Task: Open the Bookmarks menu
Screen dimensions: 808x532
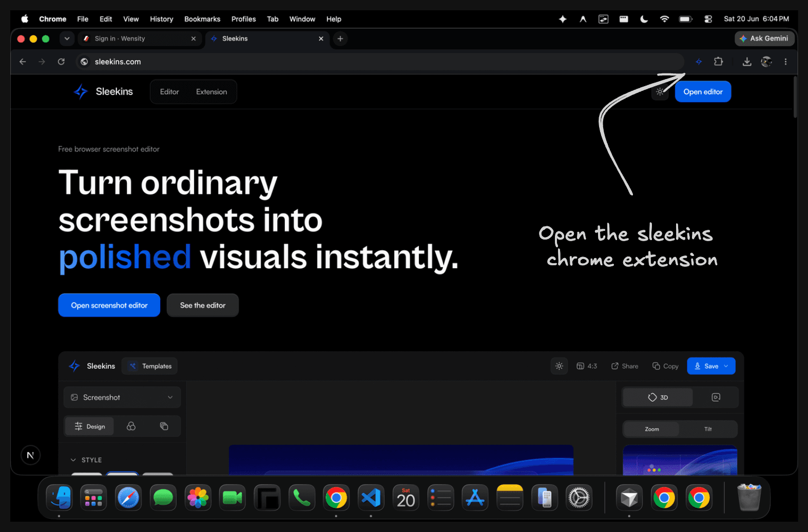Action: pyautogui.click(x=202, y=19)
